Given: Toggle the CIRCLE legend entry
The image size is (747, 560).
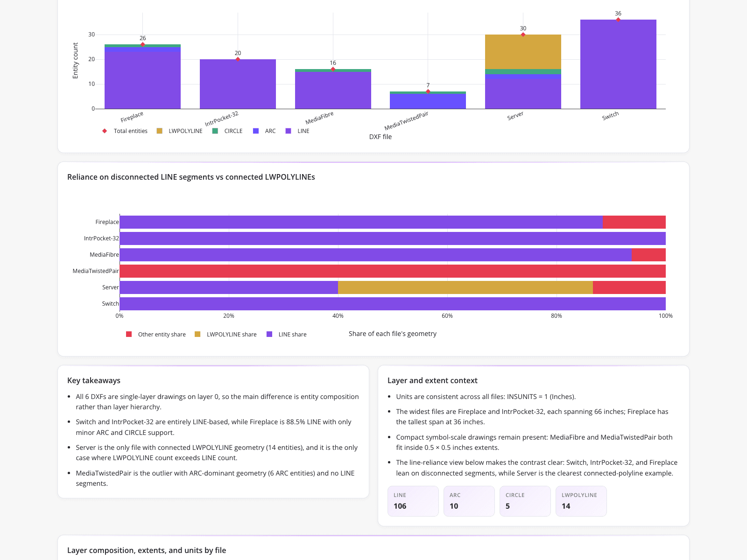Looking at the screenshot, I should tap(227, 131).
